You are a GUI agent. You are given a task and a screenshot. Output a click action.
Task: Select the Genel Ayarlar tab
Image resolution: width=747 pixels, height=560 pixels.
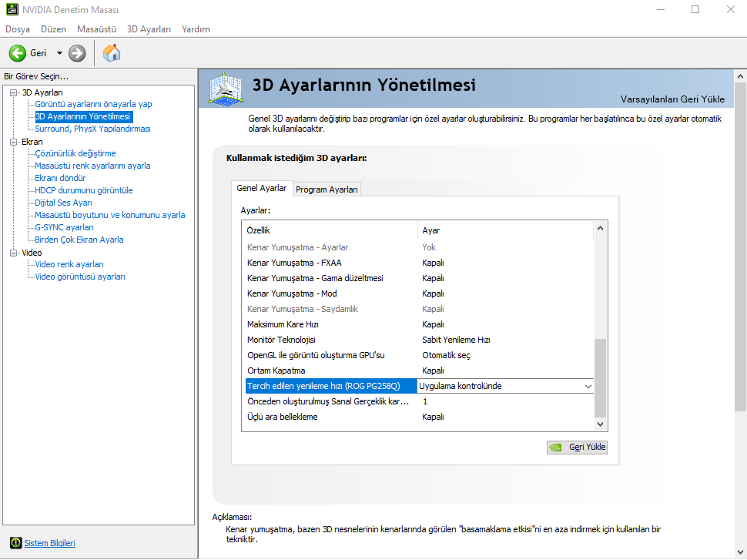click(x=262, y=188)
